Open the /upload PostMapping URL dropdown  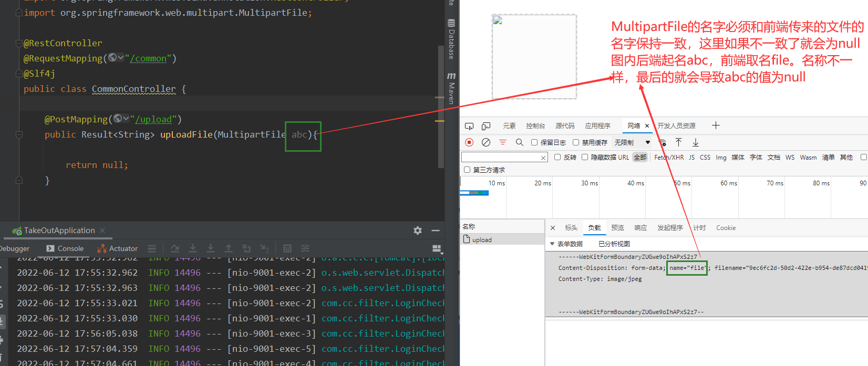[x=121, y=119]
